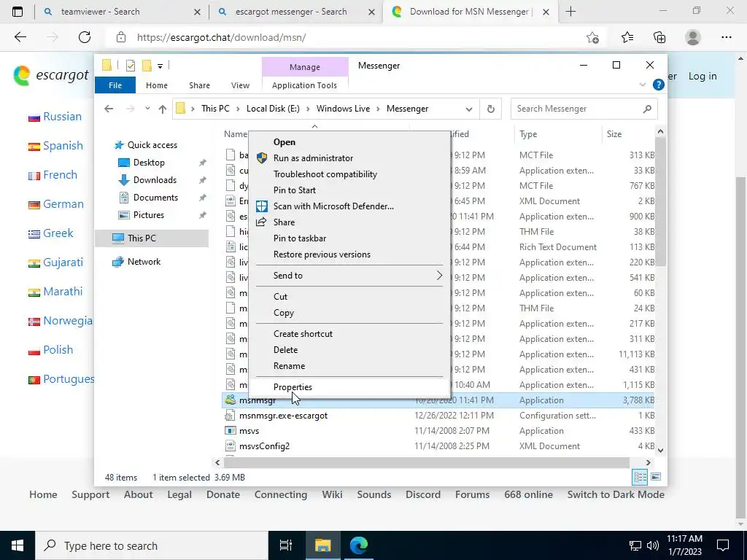Select Troubleshoot compatibility entry
The height and width of the screenshot is (560, 747).
pyautogui.click(x=325, y=174)
